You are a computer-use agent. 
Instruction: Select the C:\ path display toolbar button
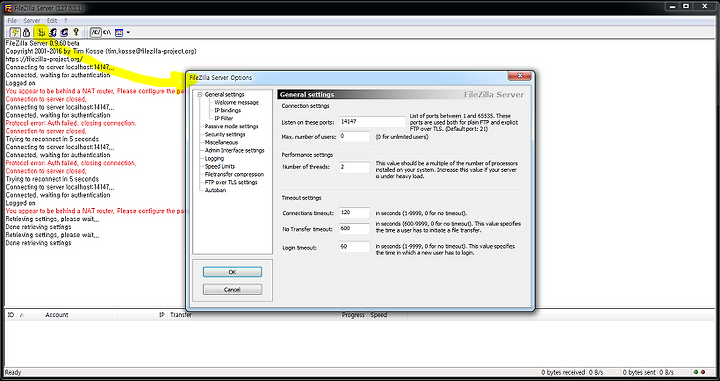click(107, 33)
